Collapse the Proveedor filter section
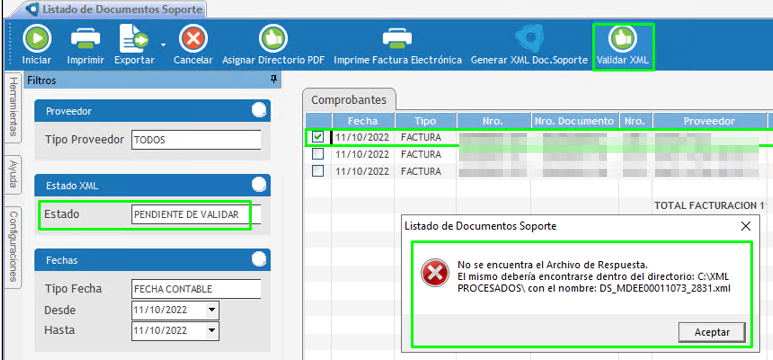The image size is (773, 360). click(x=259, y=110)
